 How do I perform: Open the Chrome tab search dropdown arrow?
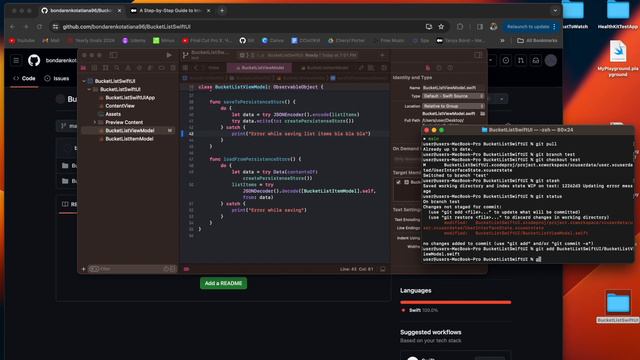555,11
